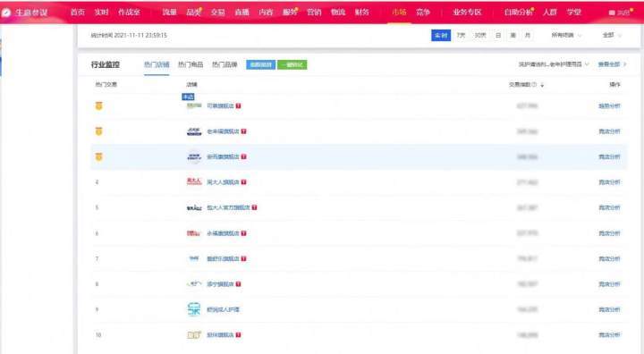
Task: Click the blue button beside 热门品牌 tab
Action: (x=261, y=64)
